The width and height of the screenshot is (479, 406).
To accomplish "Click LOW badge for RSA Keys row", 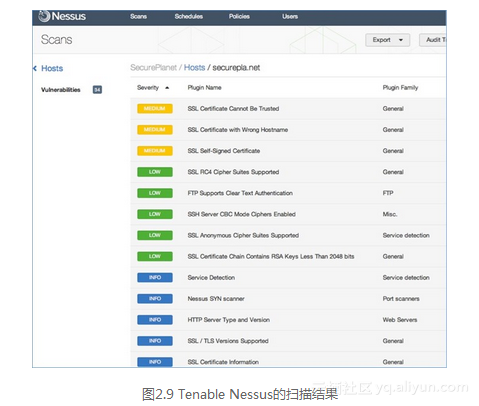I will click(x=155, y=256).
